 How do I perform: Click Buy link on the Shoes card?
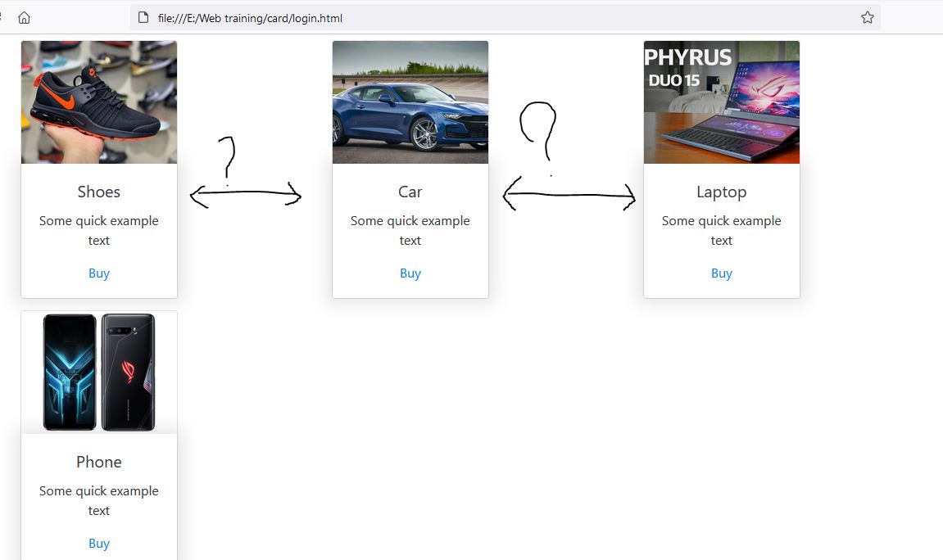tap(99, 273)
